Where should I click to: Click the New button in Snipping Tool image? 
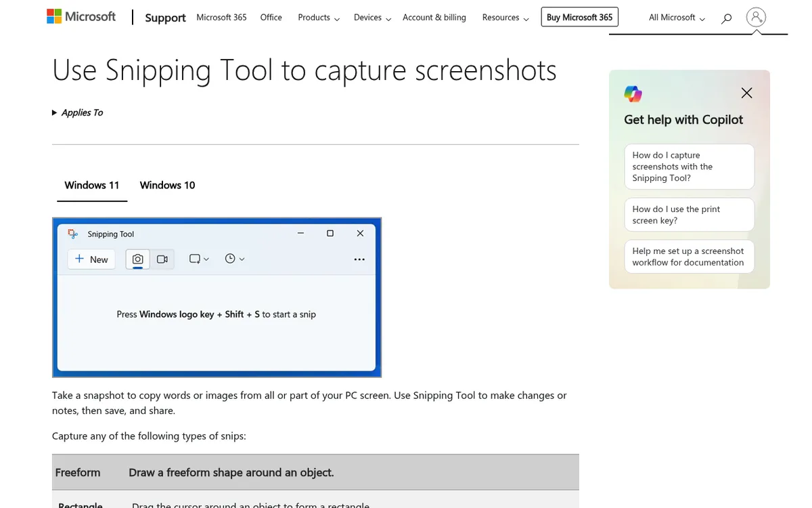[91, 259]
